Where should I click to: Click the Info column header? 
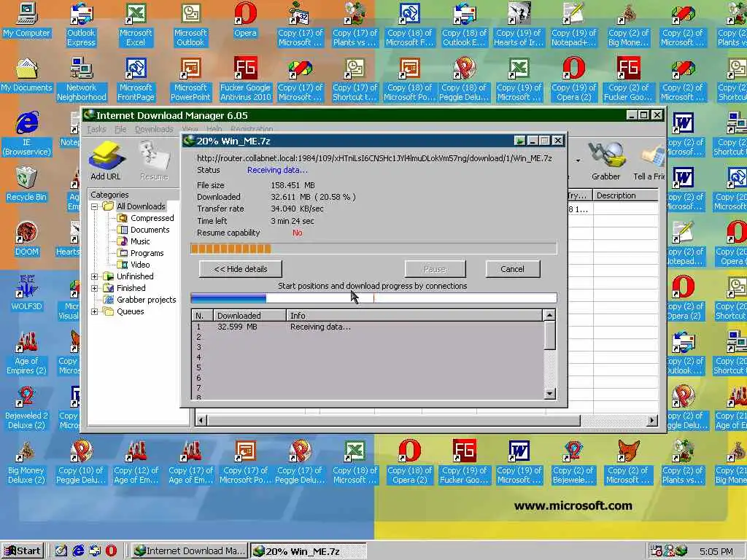coord(414,315)
